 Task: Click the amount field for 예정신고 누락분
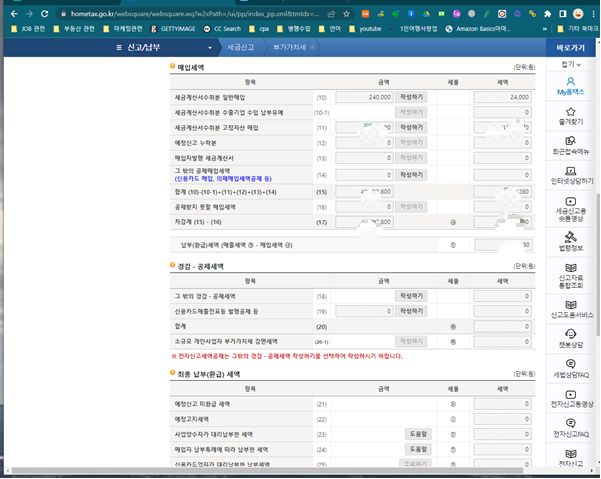[364, 143]
